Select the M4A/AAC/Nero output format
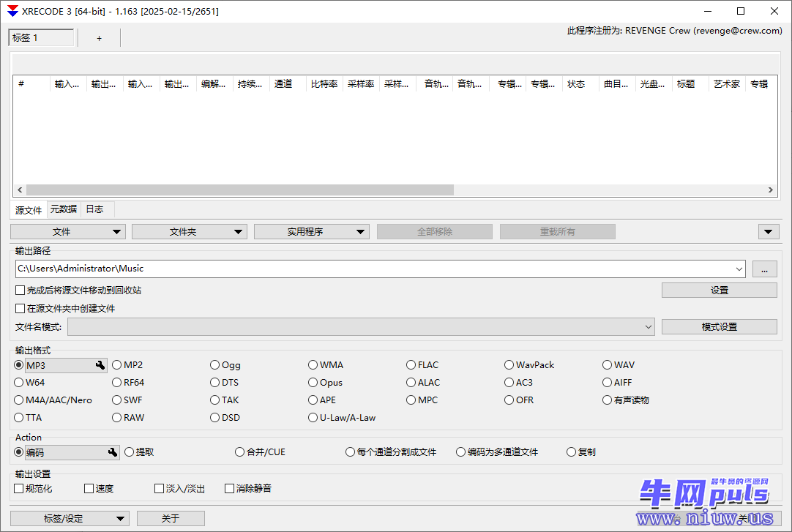This screenshot has width=792, height=532. click(53, 400)
